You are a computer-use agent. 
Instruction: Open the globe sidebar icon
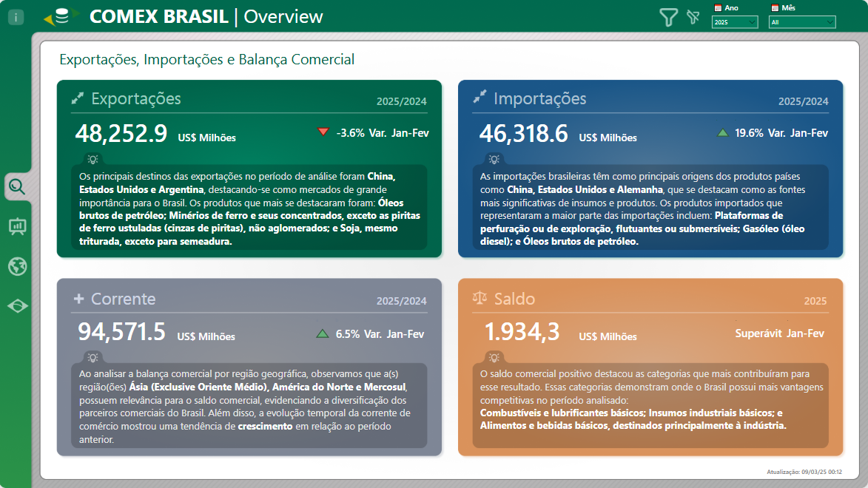pyautogui.click(x=17, y=266)
